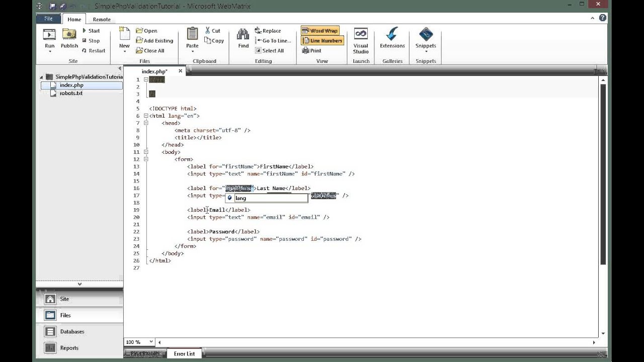Image resolution: width=644 pixels, height=362 pixels.
Task: Restart the site
Action: (94, 51)
